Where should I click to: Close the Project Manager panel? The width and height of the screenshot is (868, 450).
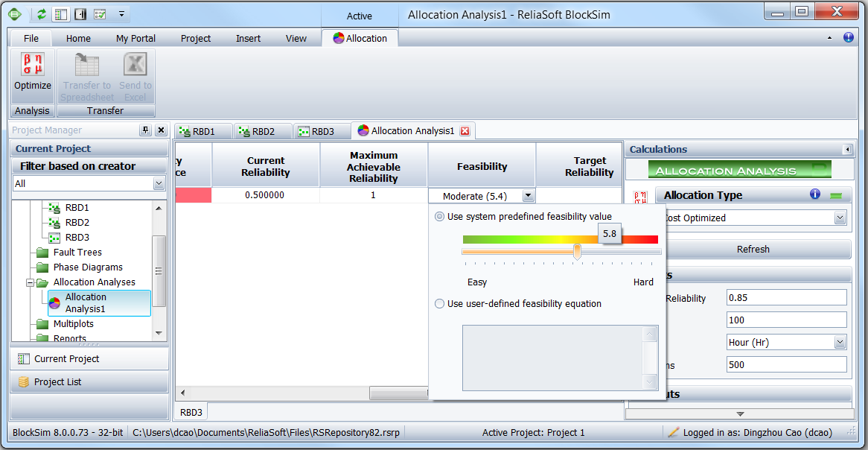(x=161, y=130)
